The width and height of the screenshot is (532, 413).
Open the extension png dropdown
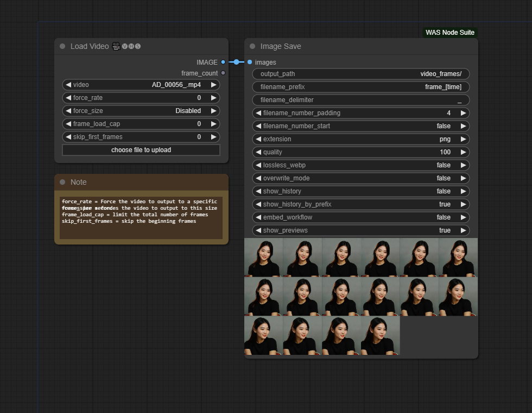pyautogui.click(x=361, y=139)
